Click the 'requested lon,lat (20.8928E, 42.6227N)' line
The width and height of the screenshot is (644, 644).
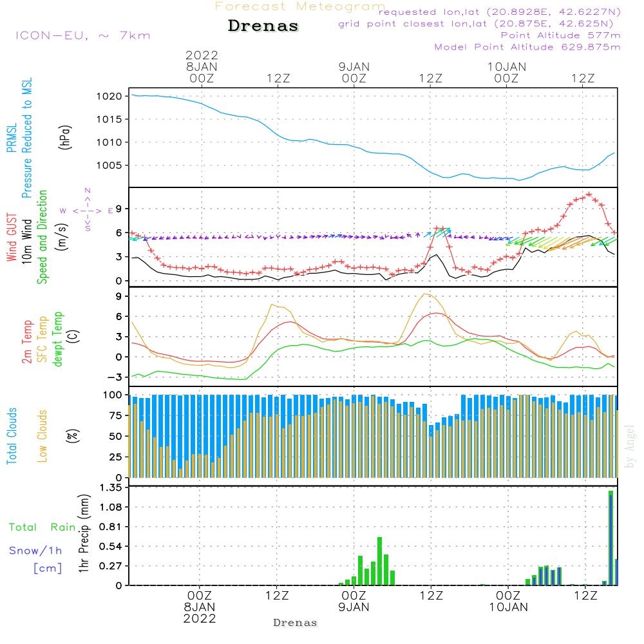pyautogui.click(x=500, y=12)
